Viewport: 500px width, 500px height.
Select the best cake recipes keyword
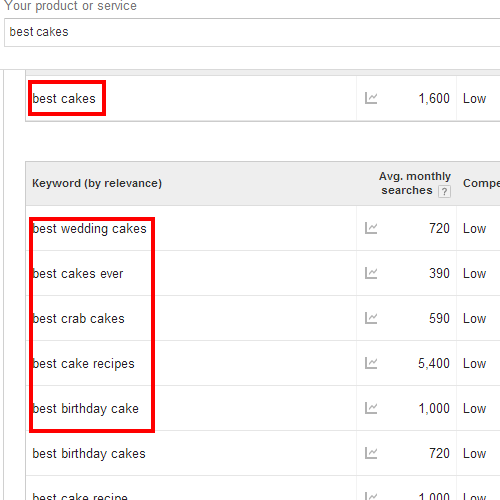click(83, 364)
